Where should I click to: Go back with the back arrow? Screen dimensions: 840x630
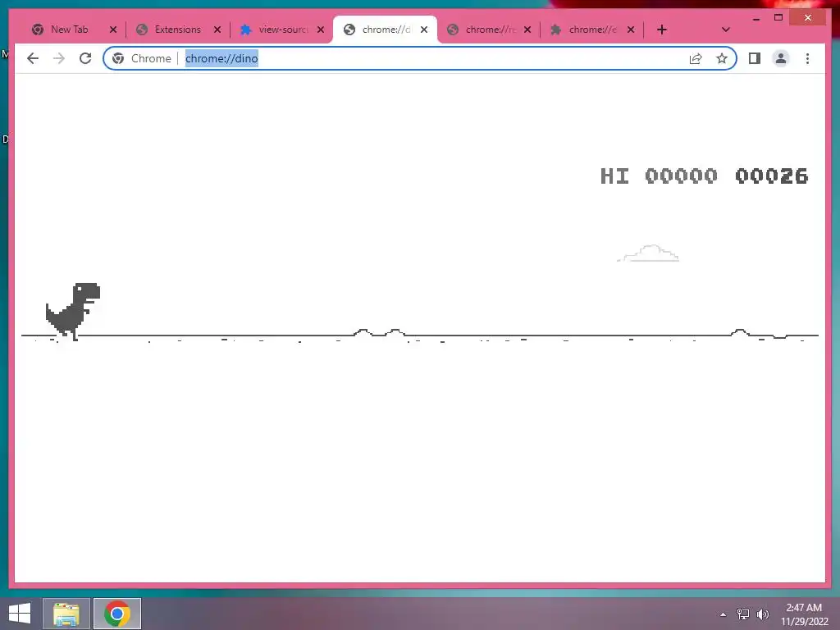point(33,58)
